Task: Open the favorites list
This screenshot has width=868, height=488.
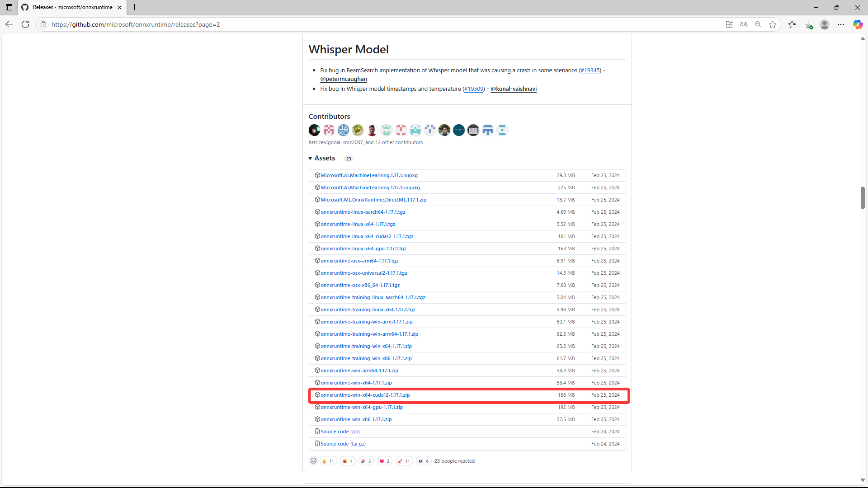Action: pos(792,24)
